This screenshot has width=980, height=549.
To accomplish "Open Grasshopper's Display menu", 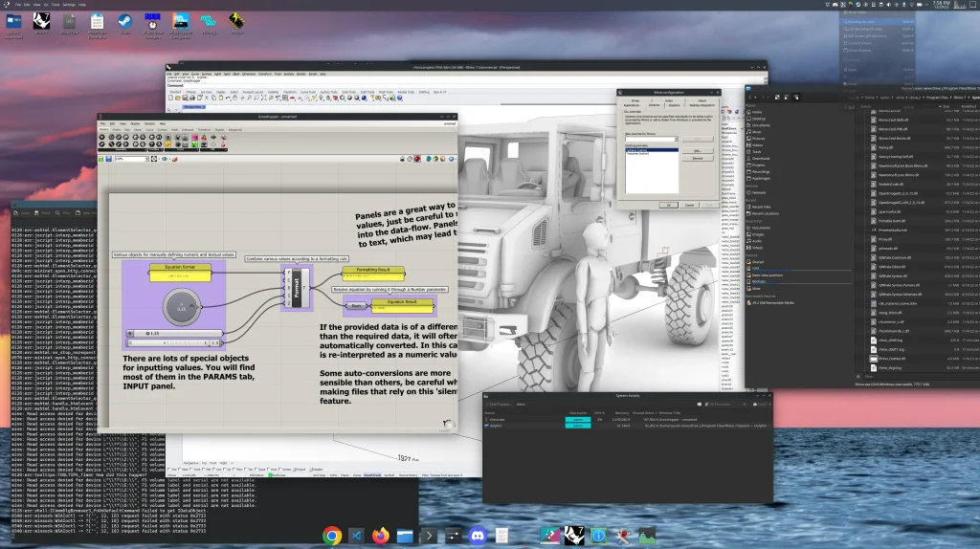I will coord(135,123).
